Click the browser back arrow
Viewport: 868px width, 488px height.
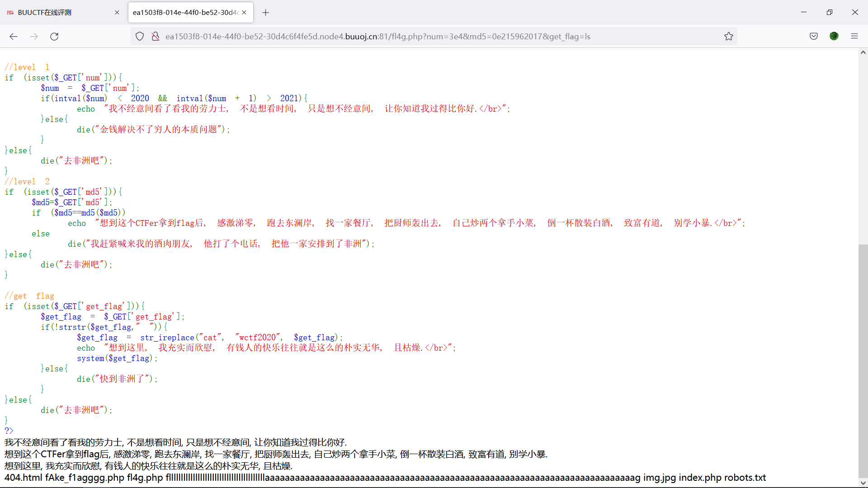coord(14,37)
